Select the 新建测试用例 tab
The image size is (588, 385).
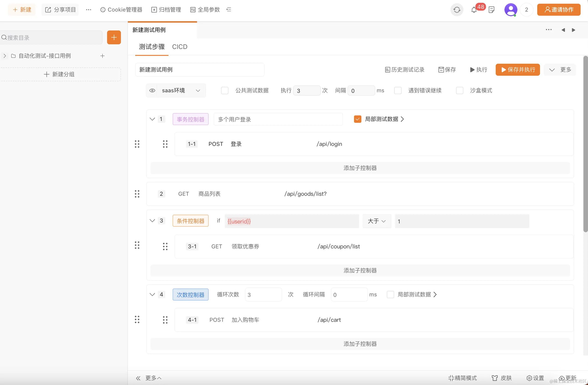tap(149, 30)
